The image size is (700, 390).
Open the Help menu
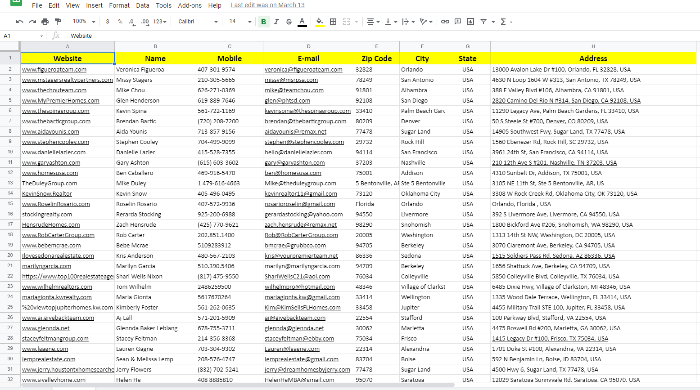pos(215,5)
